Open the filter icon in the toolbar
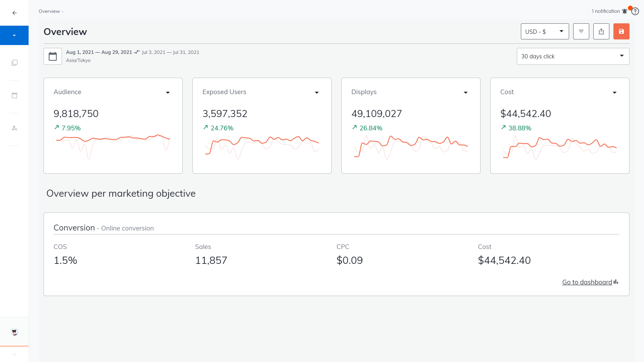The height and width of the screenshot is (362, 644). [581, 31]
